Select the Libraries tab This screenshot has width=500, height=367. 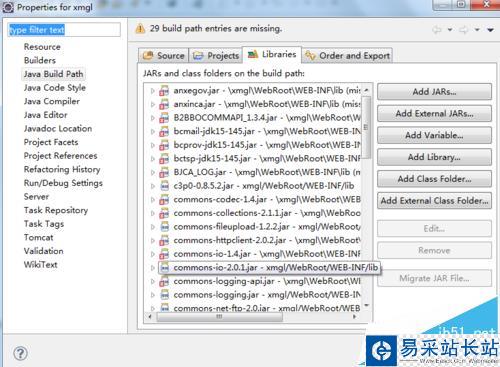tap(272, 54)
